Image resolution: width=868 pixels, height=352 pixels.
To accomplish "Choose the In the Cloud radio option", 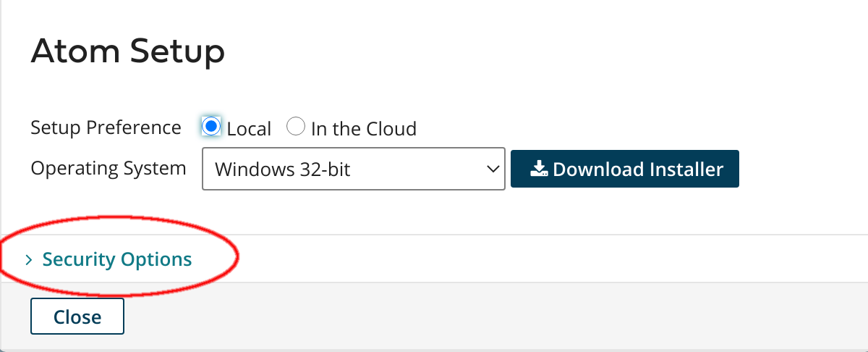I will (295, 127).
